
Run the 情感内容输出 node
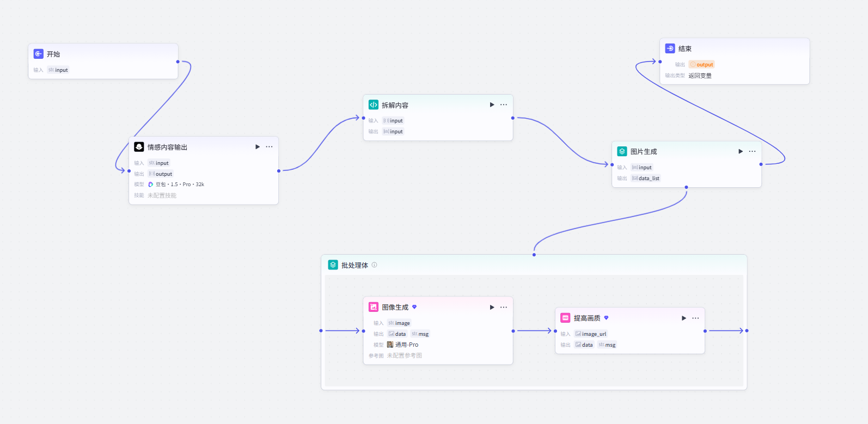pyautogui.click(x=258, y=147)
